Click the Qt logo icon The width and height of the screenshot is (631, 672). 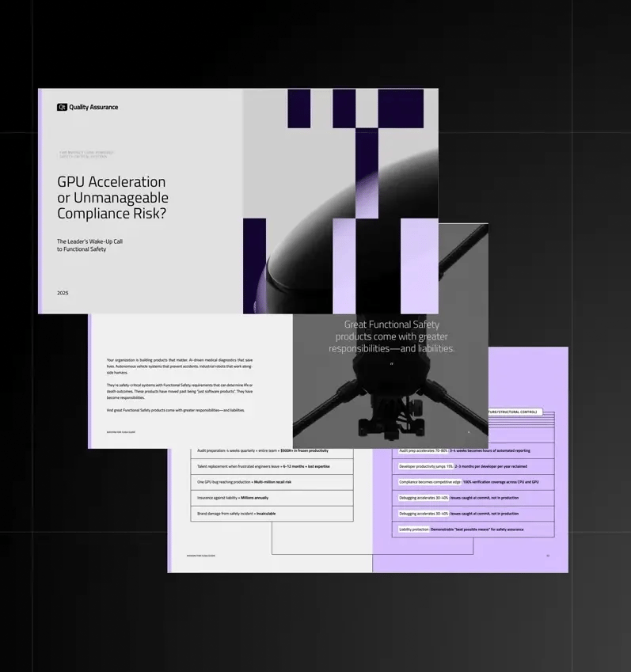(x=62, y=107)
